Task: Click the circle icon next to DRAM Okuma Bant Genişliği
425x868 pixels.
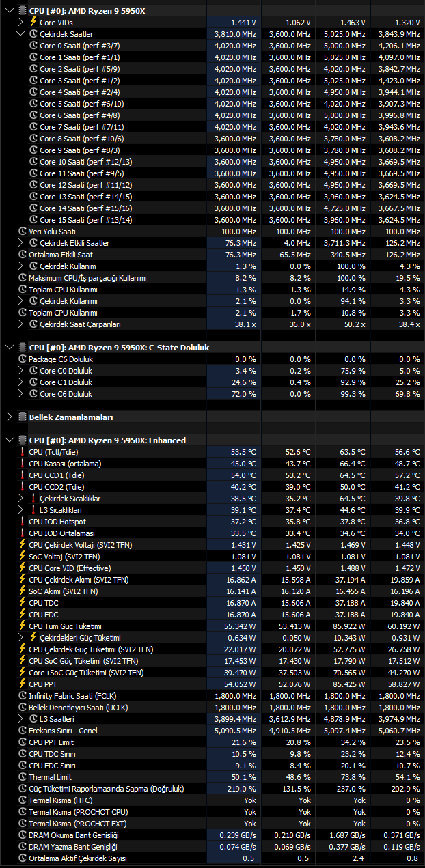Action: tap(23, 835)
